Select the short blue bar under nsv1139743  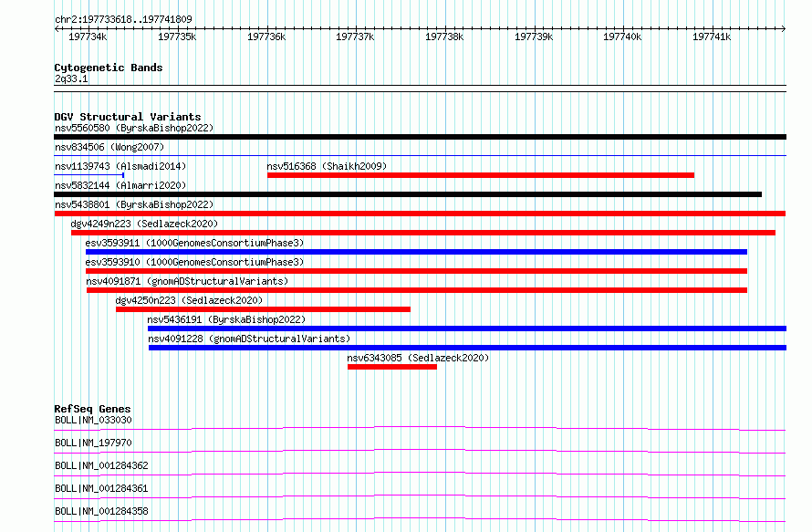(89, 175)
